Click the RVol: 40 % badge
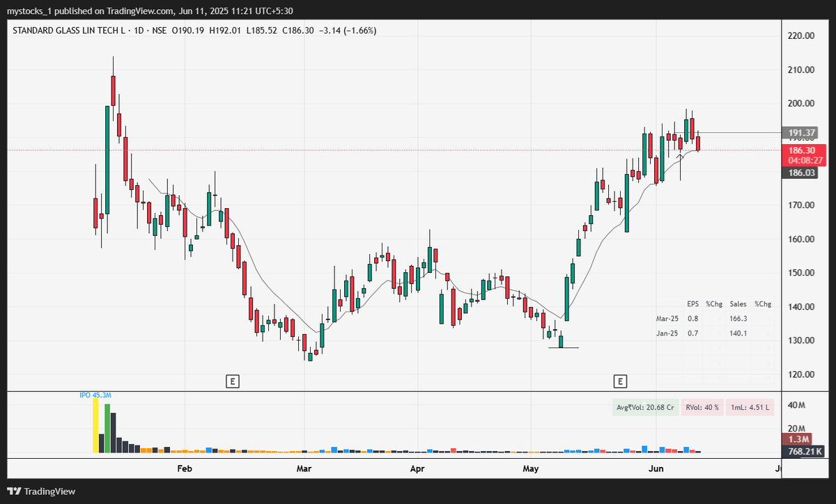 coord(703,409)
